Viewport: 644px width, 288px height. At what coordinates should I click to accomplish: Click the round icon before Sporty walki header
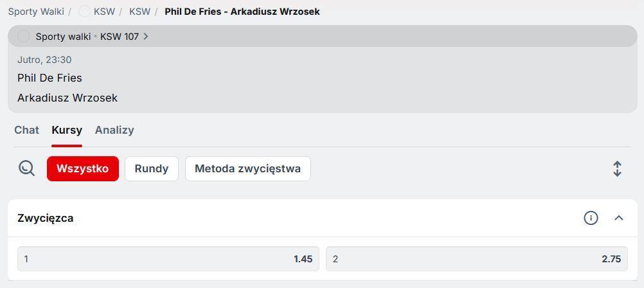point(24,36)
